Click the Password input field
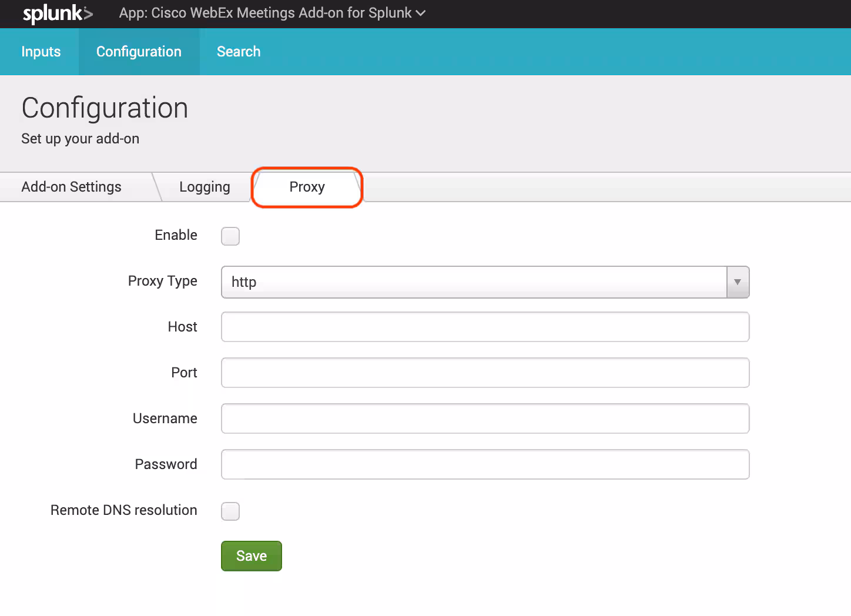This screenshot has width=851, height=616. click(x=485, y=464)
